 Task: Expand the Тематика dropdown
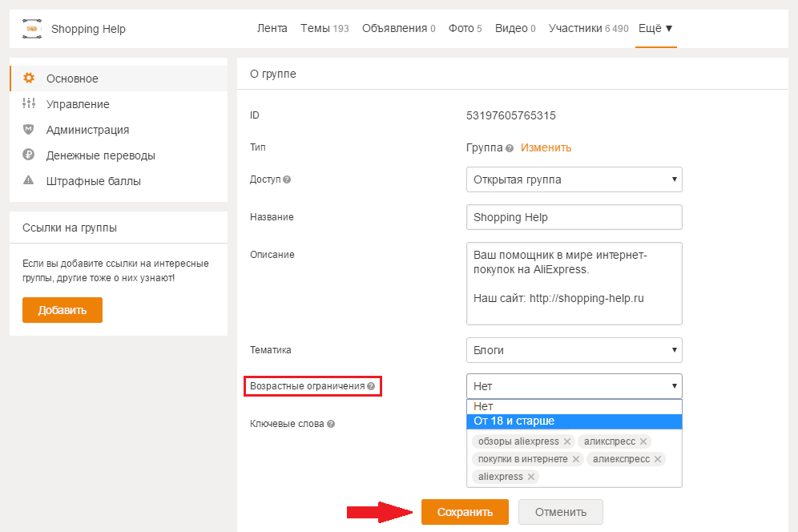(x=574, y=350)
